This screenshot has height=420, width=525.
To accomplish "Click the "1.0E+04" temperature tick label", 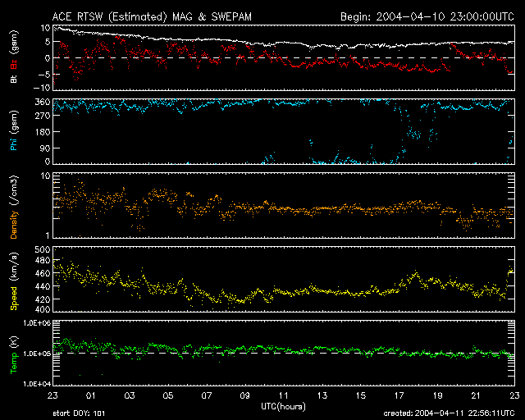I will coord(37,384).
